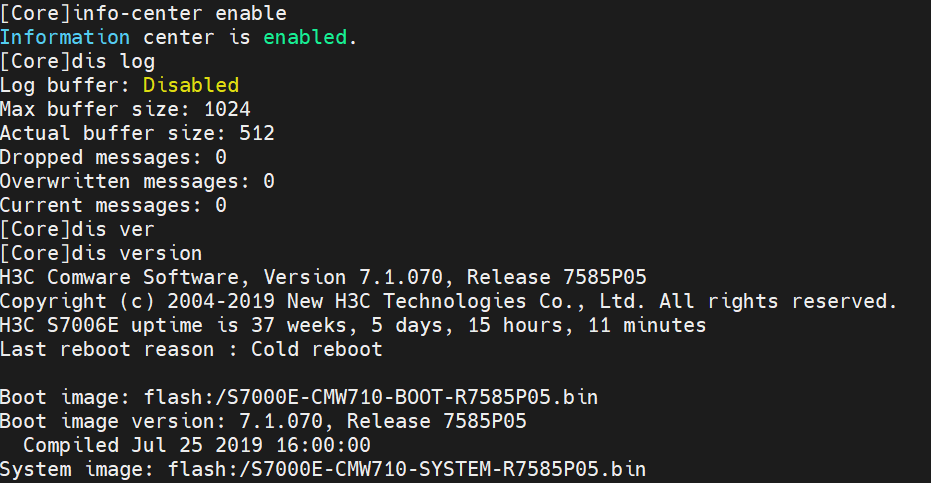Viewport: 931px width, 483px height.
Task: Click the 'Current messages: 0' line
Action: pos(113,206)
